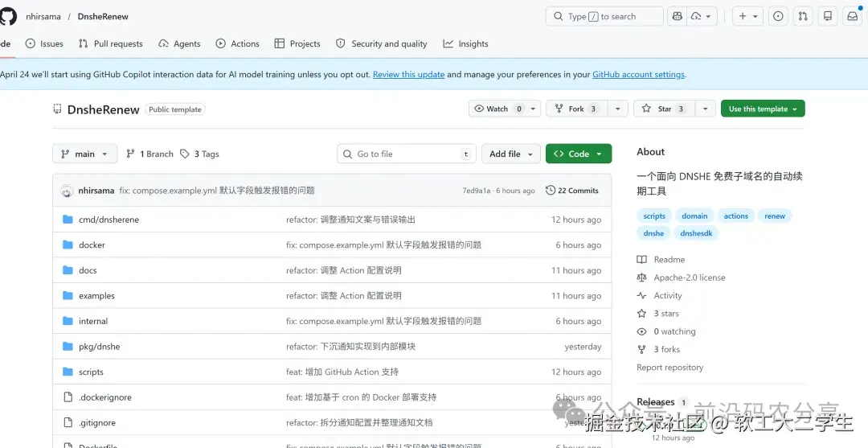
Task: Click the tags icon next to 3 Tags
Action: (x=184, y=154)
